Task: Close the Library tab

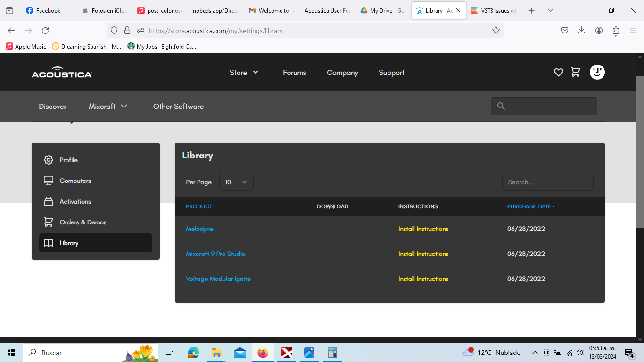Action: click(x=458, y=10)
